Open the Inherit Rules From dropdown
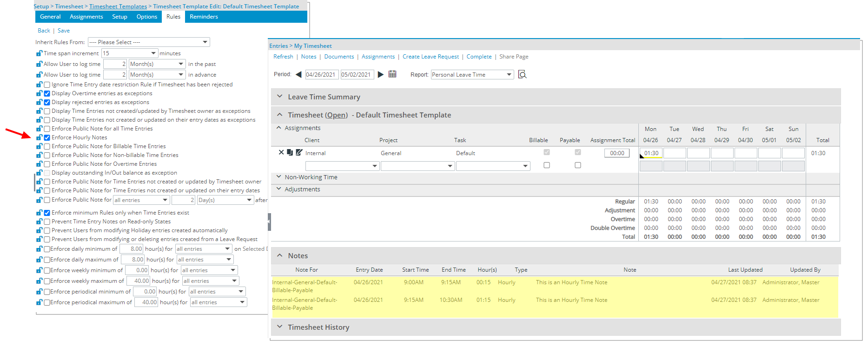 click(x=149, y=42)
